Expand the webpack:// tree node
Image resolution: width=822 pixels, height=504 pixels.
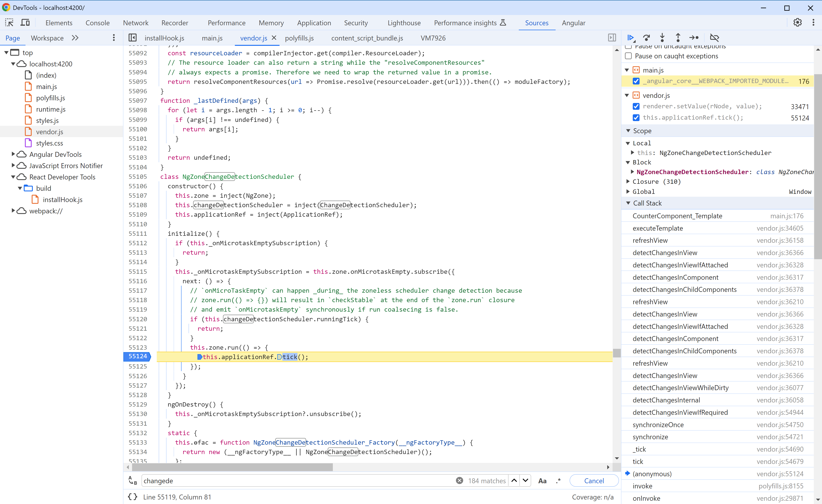pyautogui.click(x=13, y=211)
